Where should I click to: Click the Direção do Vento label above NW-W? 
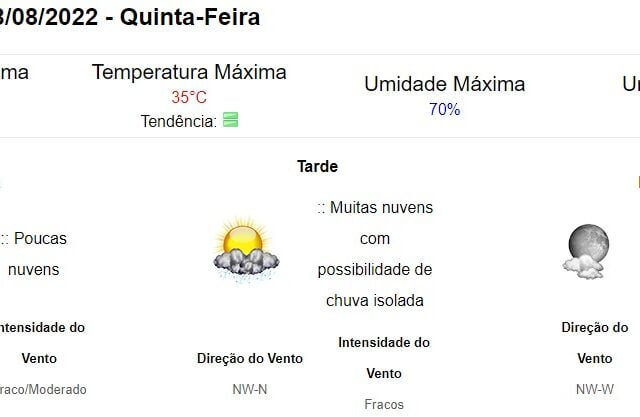coord(595,343)
